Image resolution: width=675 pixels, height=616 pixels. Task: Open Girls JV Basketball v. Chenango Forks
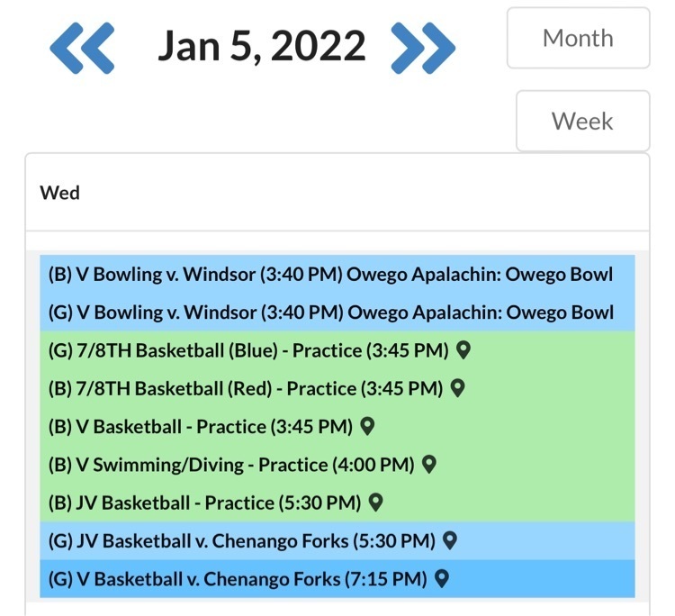(241, 540)
